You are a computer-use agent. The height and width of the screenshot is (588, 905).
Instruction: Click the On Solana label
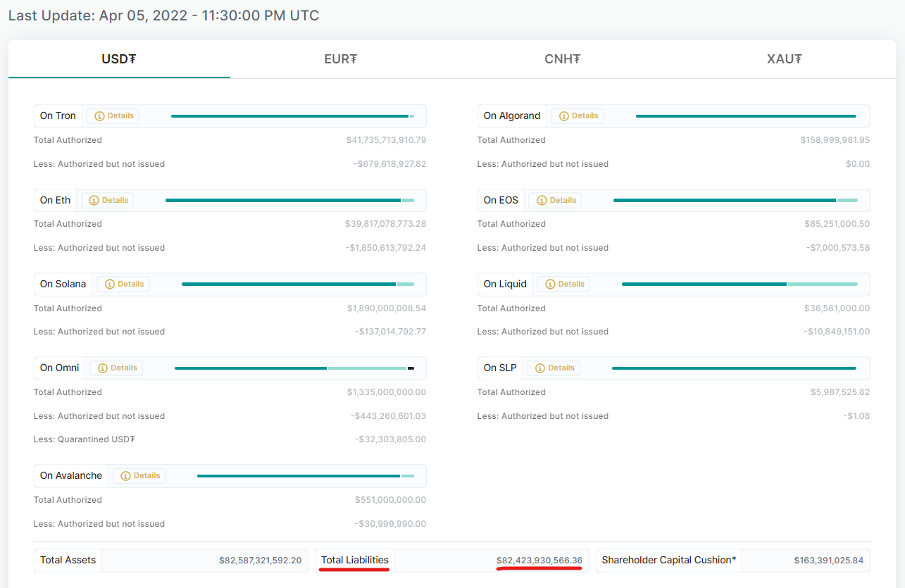coord(63,284)
